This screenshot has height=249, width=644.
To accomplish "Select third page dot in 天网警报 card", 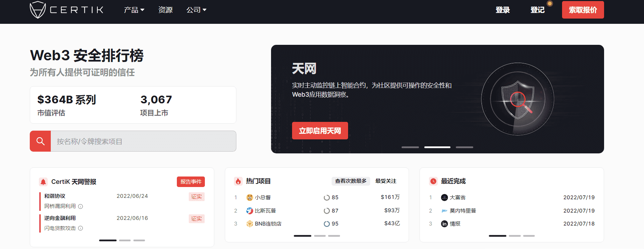I will [x=139, y=240].
